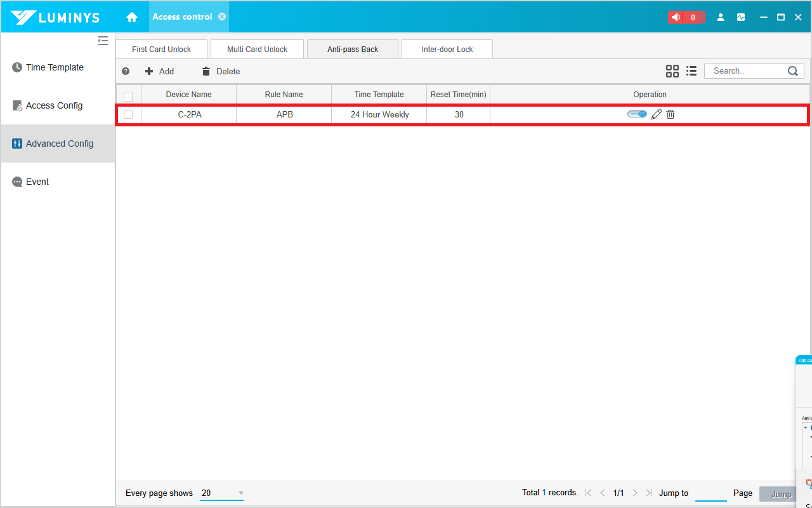This screenshot has height=508, width=812.
Task: Click the Home icon in header
Action: click(x=132, y=17)
